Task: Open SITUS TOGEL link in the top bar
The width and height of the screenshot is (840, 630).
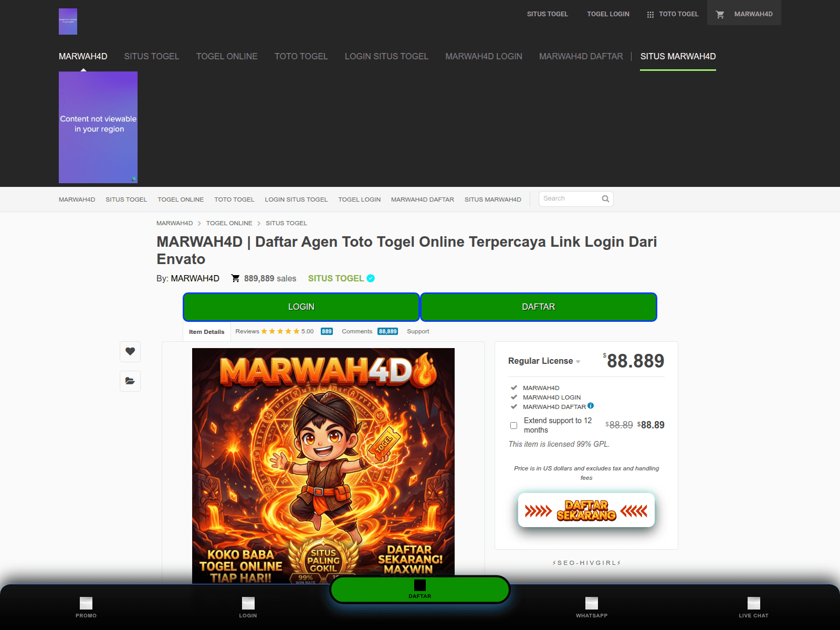Action: [548, 14]
